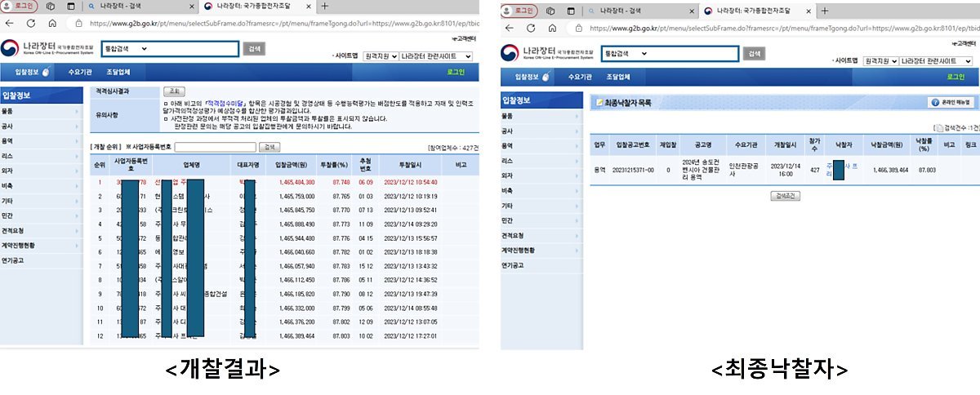Screen dimensions: 980x395
Task: View the site info lock icon in right browser
Action: [578, 27]
